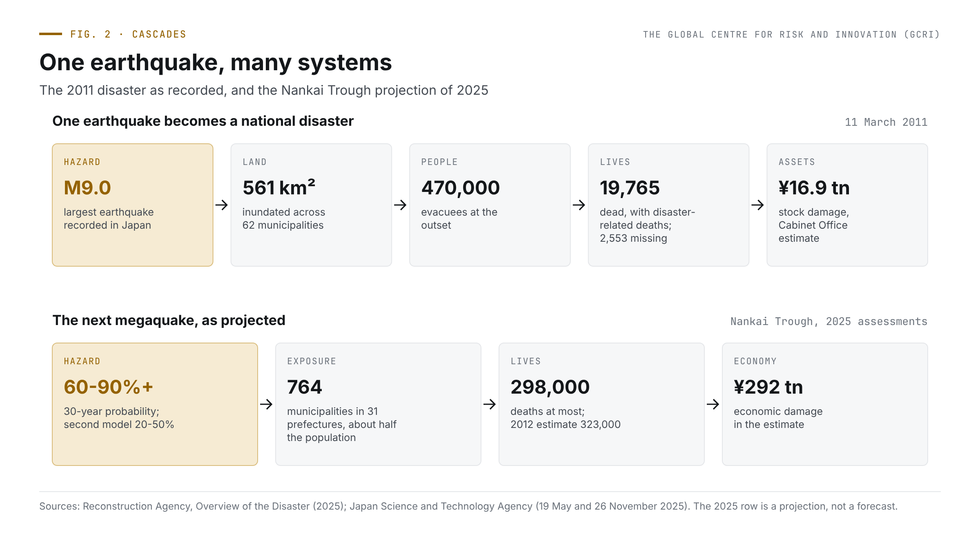This screenshot has width=980, height=539.
Task: Click the '¥16.9 tn' assets figure
Action: (814, 188)
